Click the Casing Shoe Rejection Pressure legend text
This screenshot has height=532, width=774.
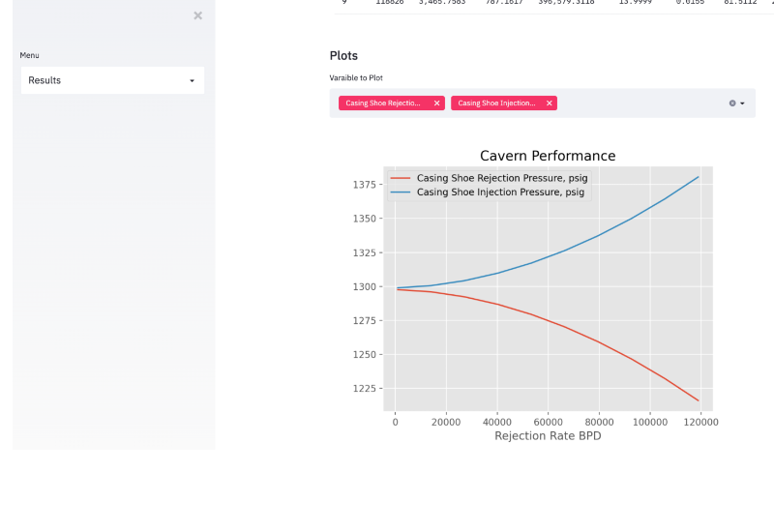[501, 179]
